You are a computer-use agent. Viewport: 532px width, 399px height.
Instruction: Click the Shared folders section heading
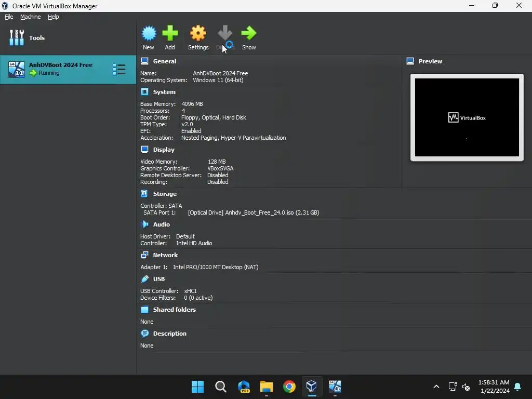point(175,310)
